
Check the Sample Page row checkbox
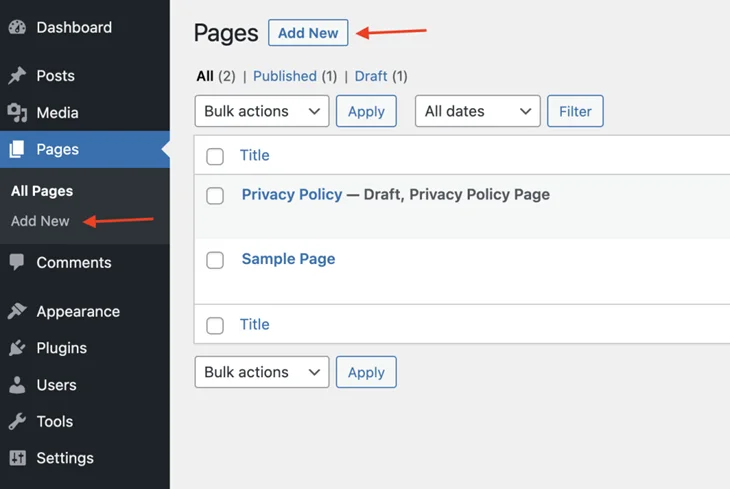[x=215, y=260]
